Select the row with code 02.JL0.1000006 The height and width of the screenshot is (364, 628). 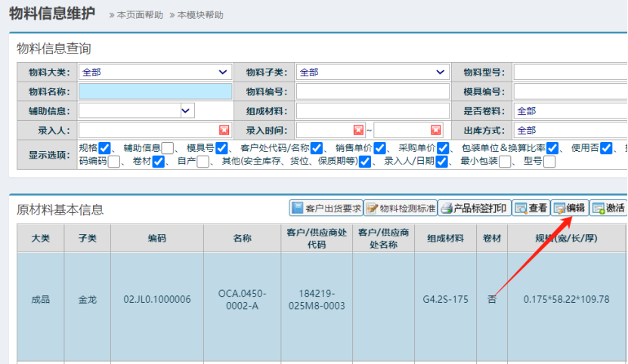[157, 299]
